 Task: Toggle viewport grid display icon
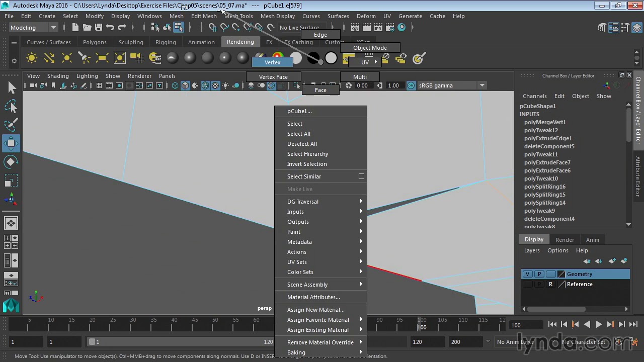[99, 85]
